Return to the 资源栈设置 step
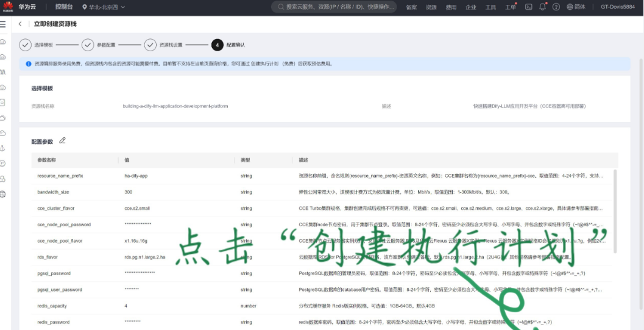 coord(150,45)
